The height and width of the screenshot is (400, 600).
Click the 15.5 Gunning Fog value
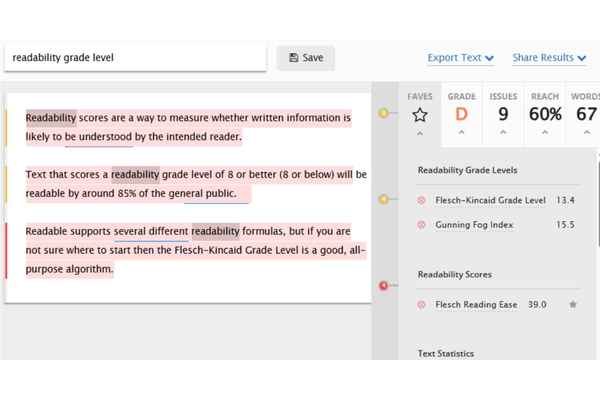pos(565,225)
